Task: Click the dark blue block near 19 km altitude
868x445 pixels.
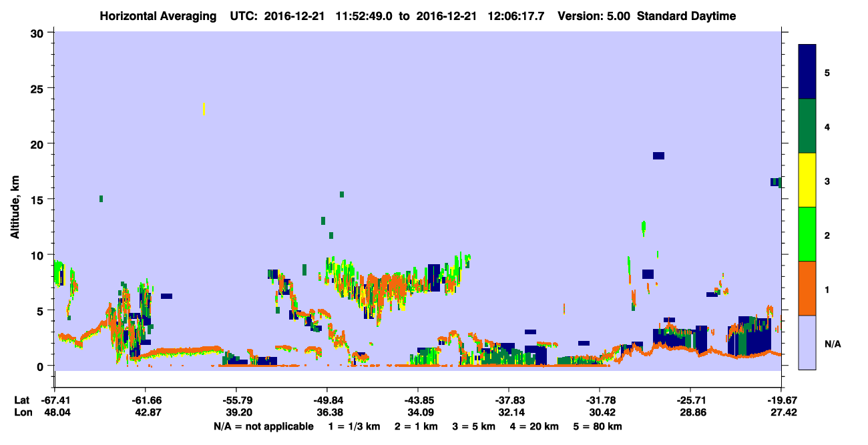Action: click(658, 155)
